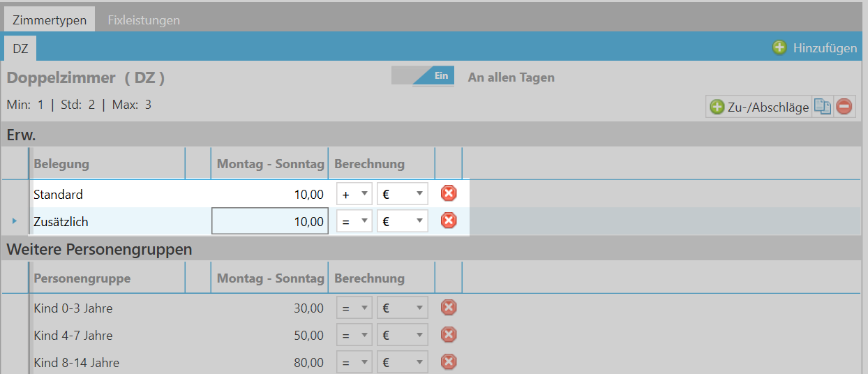
Task: Click the Zusätzlich price input field
Action: point(270,222)
